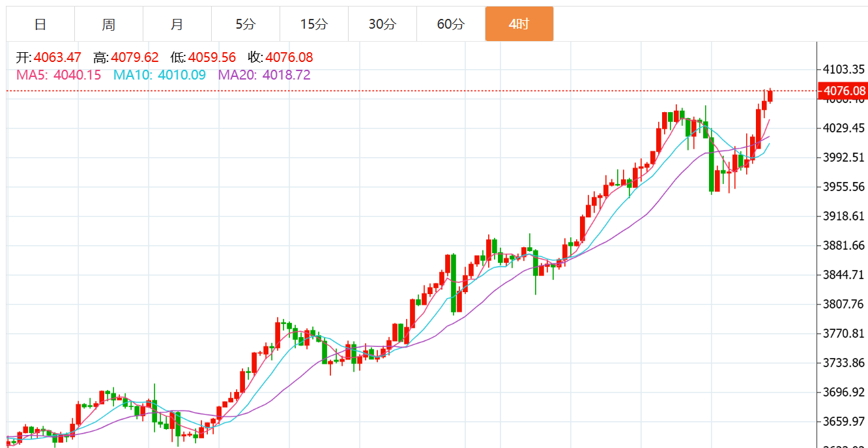Switch to the 日 (daily) chart tab

(x=40, y=24)
